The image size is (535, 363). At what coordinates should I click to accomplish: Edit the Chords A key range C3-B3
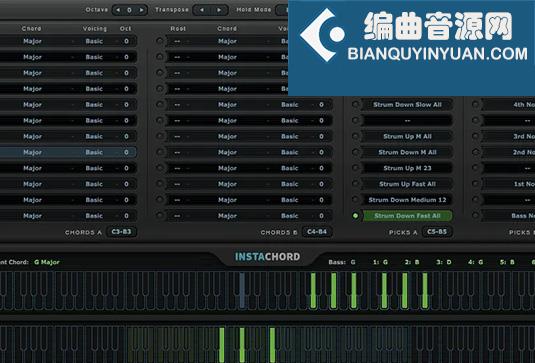click(x=121, y=232)
